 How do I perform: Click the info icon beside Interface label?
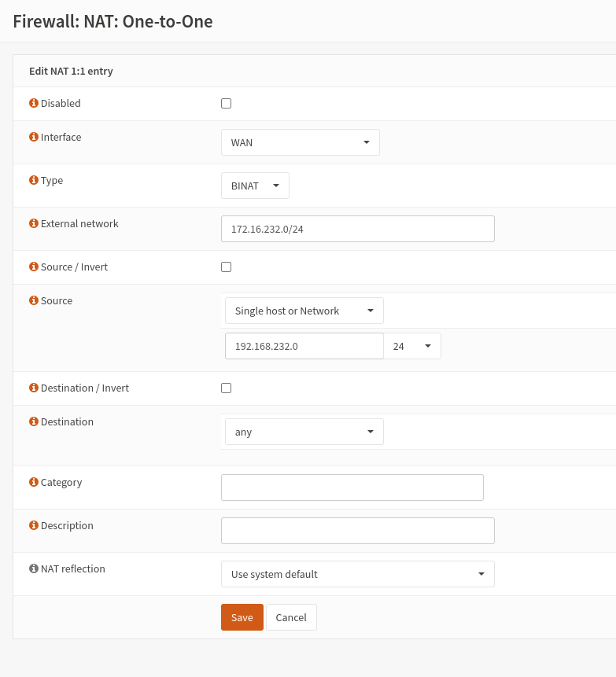click(x=34, y=137)
